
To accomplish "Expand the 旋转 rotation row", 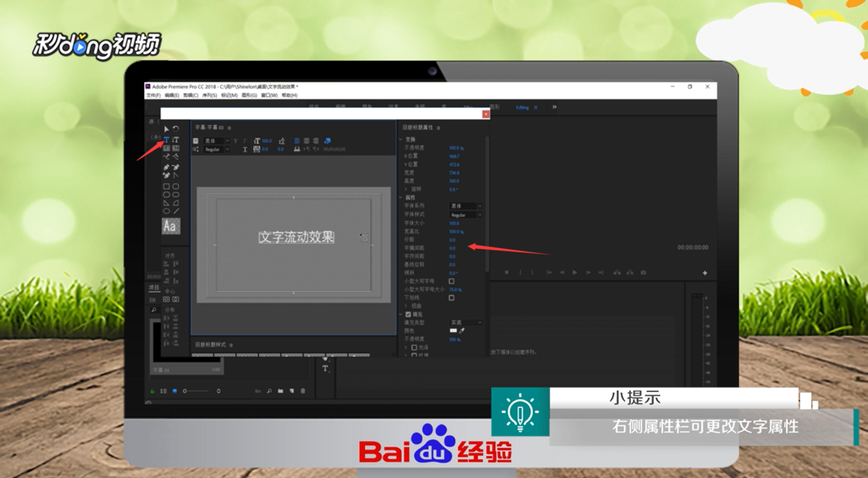I will click(406, 189).
